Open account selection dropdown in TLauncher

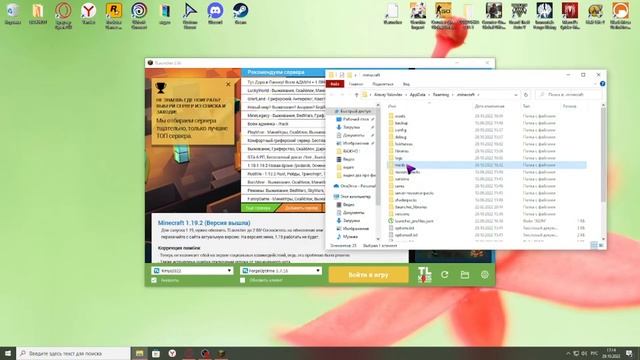click(x=192, y=271)
